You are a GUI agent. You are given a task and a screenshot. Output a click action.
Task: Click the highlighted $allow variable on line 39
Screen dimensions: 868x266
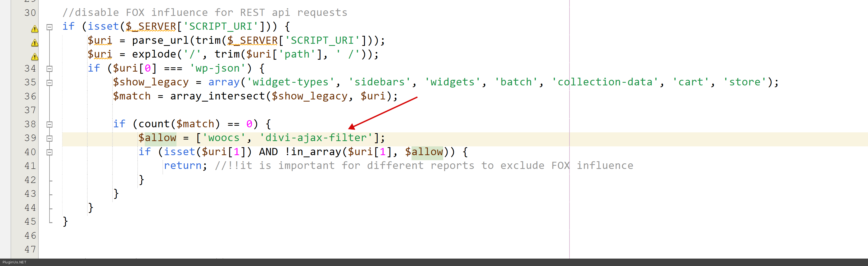(x=157, y=138)
